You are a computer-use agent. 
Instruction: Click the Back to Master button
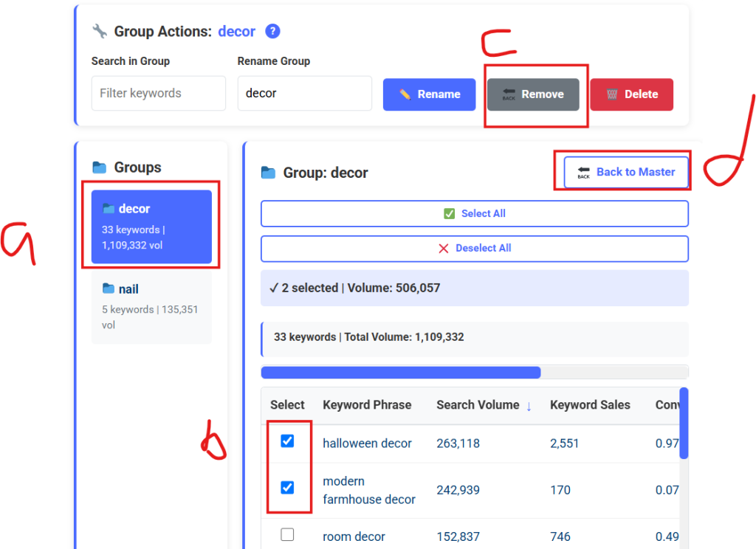626,172
